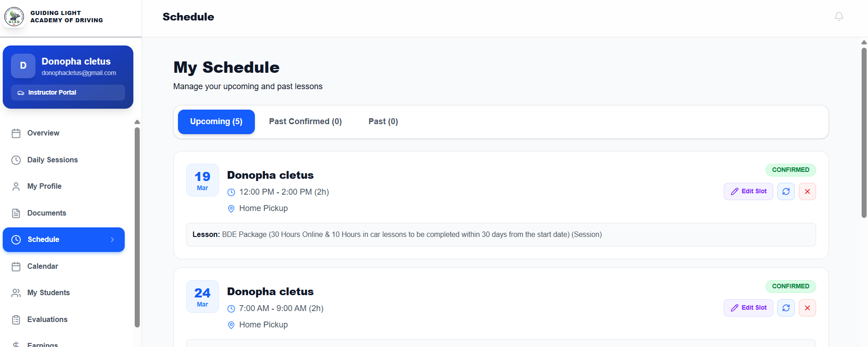Click the Evaluations clipboard icon
This screenshot has width=868, height=347.
coord(16,320)
